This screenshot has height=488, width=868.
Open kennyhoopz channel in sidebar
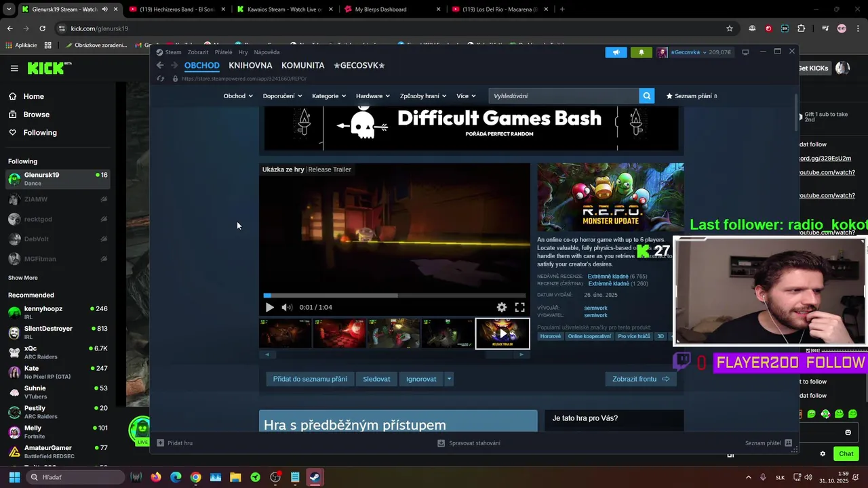point(58,312)
